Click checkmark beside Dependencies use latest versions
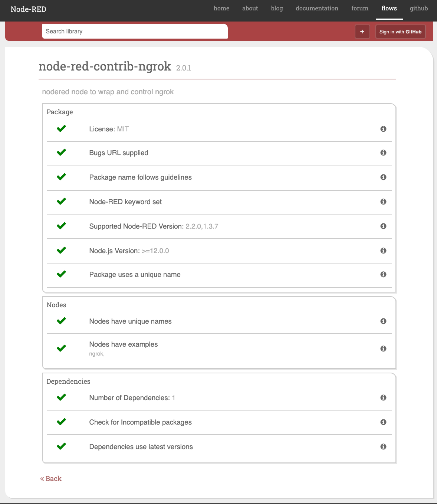437x504 pixels. 61,446
